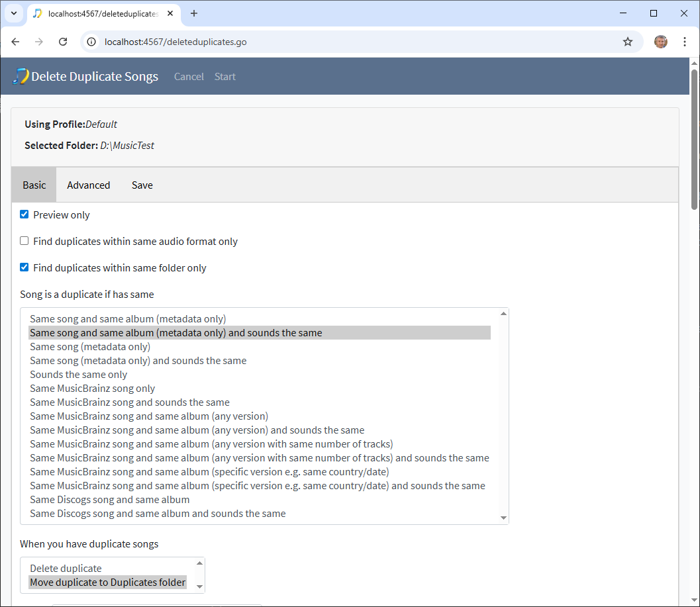700x607 pixels.
Task: Open the user profile avatar
Action: pos(660,42)
